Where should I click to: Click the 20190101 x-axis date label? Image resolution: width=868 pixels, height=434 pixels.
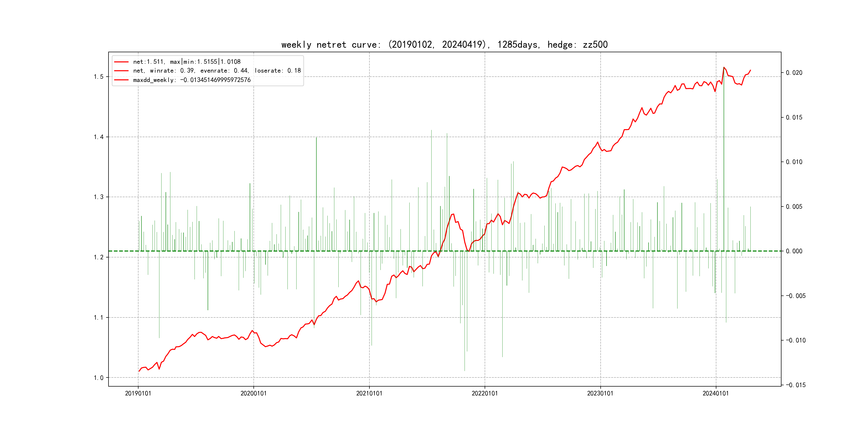(x=138, y=393)
